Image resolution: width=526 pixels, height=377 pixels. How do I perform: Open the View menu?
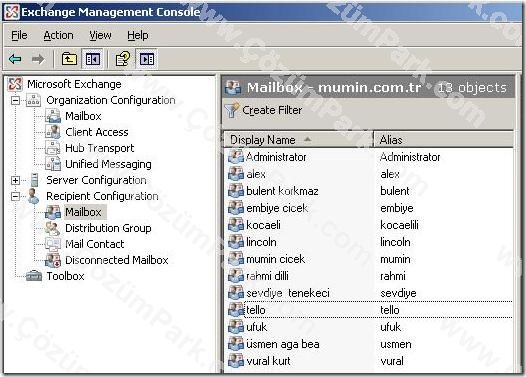click(x=100, y=35)
